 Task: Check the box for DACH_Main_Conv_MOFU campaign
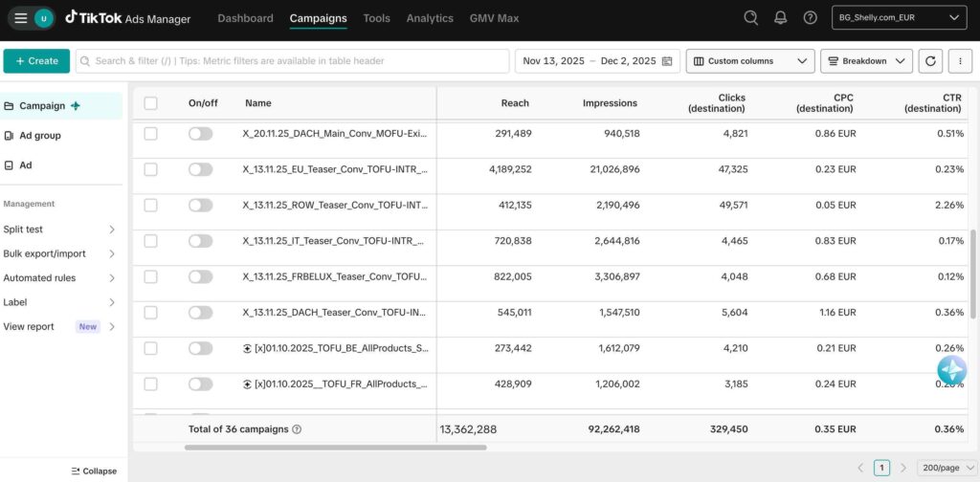[150, 134]
